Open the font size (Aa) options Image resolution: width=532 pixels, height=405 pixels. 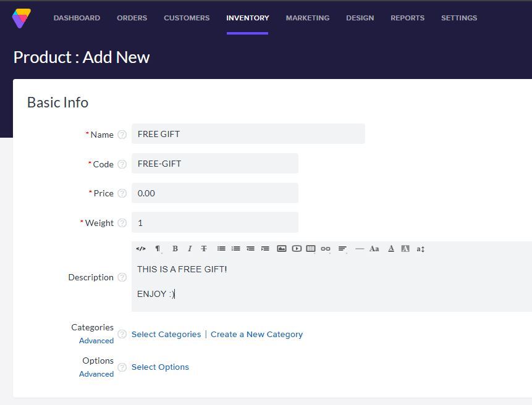pos(374,249)
